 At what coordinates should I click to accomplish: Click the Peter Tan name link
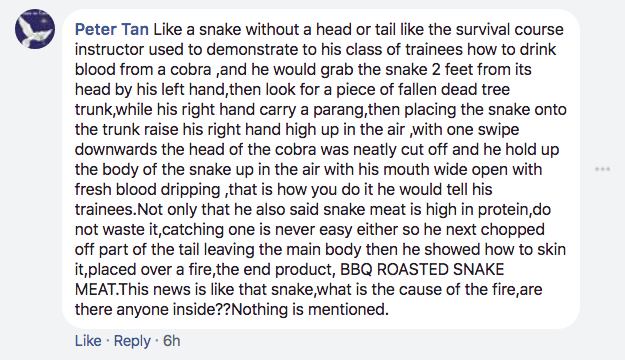(112, 30)
